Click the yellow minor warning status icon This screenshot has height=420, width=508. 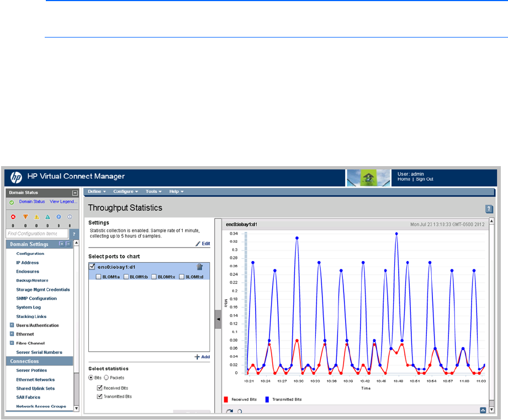36,217
